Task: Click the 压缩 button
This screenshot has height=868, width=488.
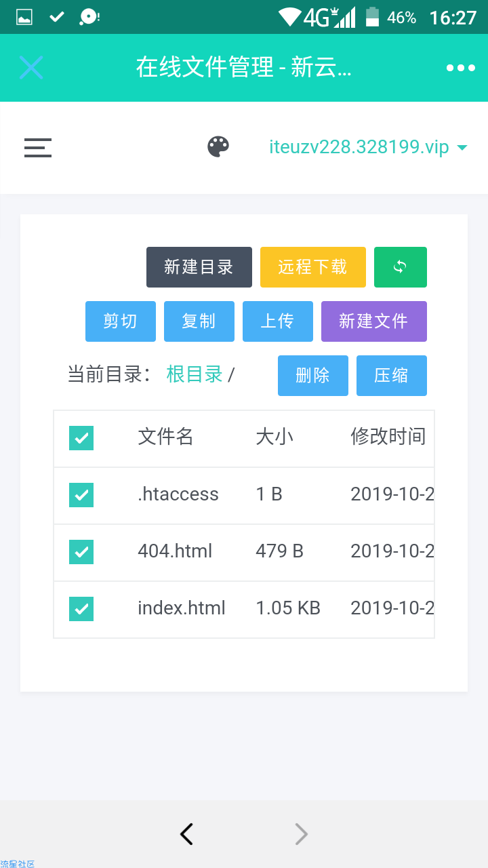Action: 392,376
